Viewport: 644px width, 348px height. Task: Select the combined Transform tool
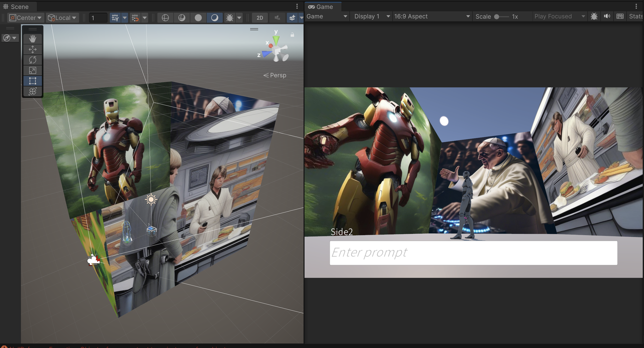[x=32, y=91]
